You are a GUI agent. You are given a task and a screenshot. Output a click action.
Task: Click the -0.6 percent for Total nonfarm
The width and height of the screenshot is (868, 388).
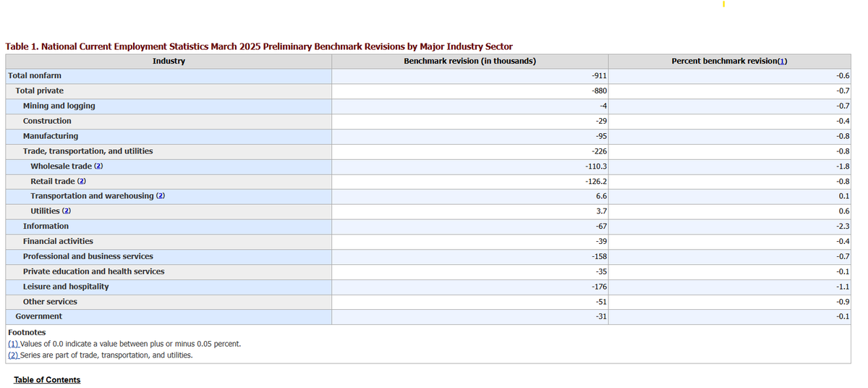[x=843, y=76]
